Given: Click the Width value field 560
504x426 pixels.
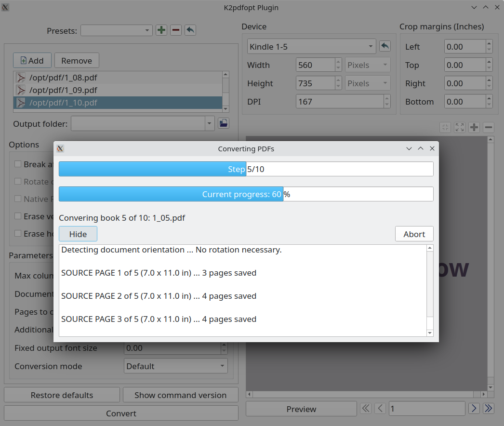Looking at the screenshot, I should 315,65.
